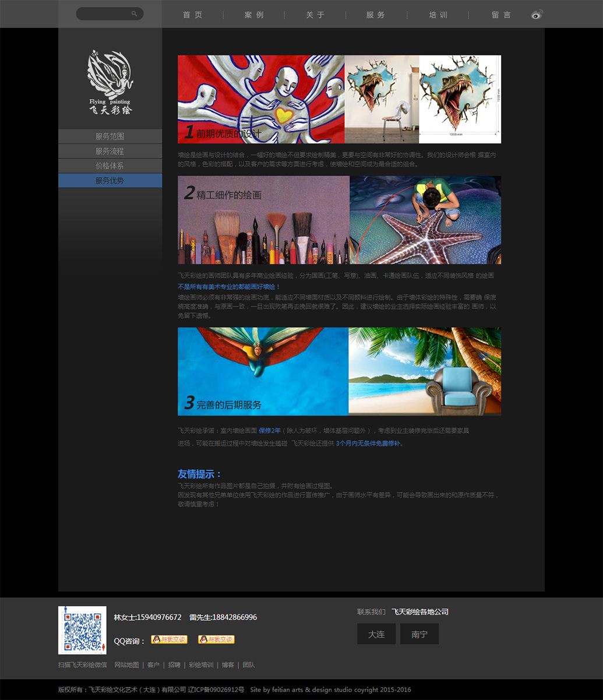
Task: Click the first QQ chat button
Action: coord(169,639)
